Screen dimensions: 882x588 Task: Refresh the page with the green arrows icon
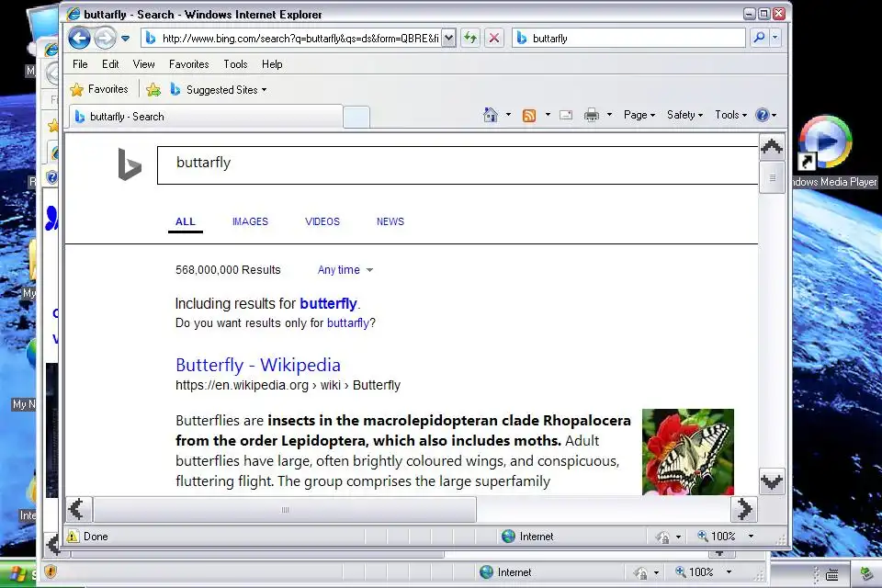point(470,39)
